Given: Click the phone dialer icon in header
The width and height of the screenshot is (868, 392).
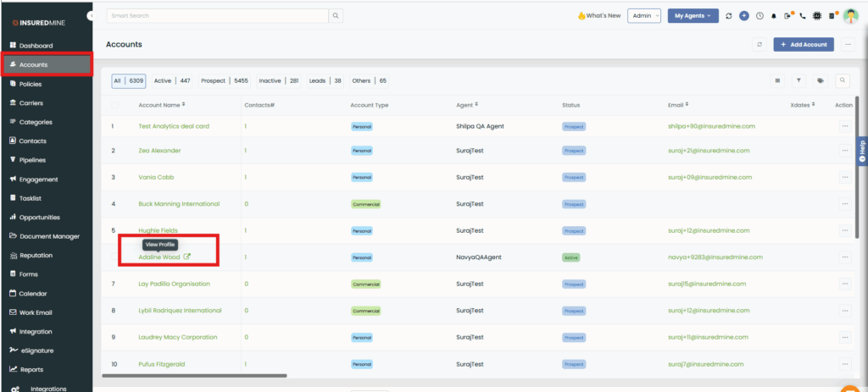Looking at the screenshot, I should [803, 16].
